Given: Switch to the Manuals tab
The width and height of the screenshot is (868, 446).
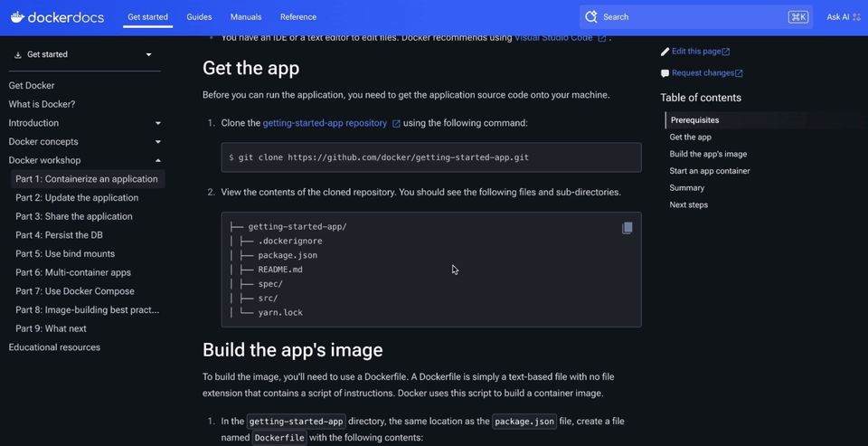Looking at the screenshot, I should pyautogui.click(x=246, y=17).
